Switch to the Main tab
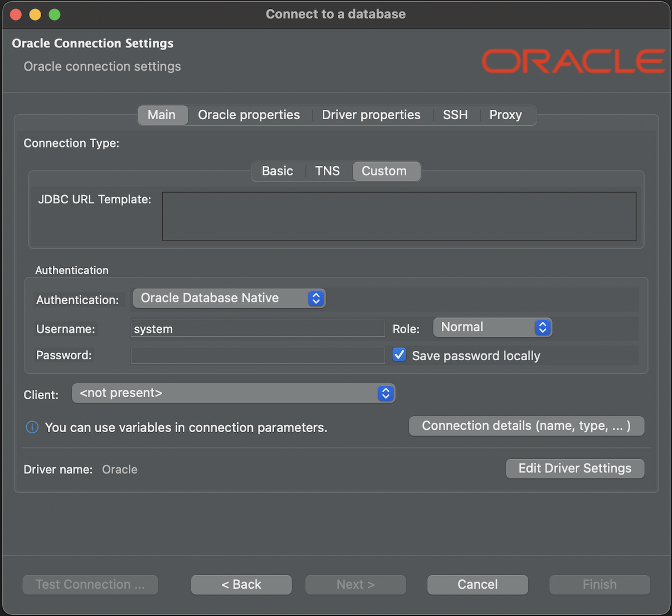The width and height of the screenshot is (672, 616). (162, 115)
